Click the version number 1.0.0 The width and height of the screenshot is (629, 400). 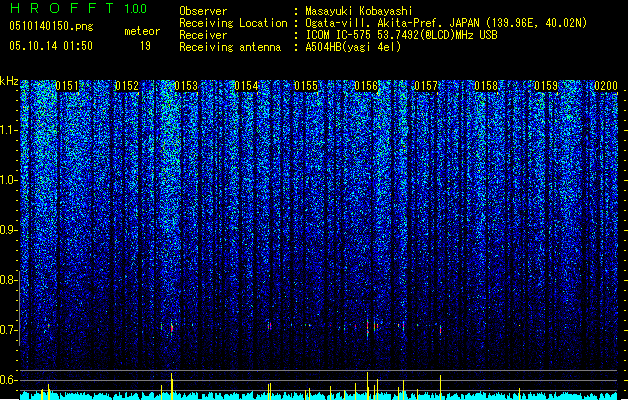point(135,8)
